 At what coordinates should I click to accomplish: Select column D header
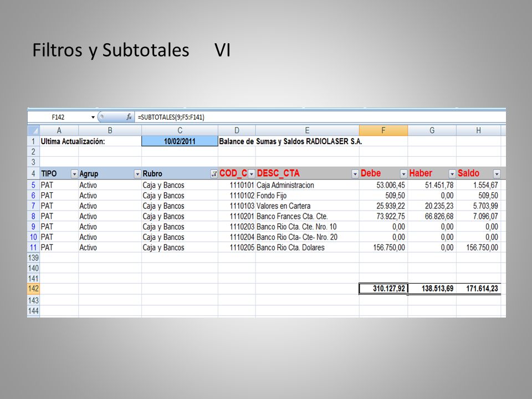237,130
